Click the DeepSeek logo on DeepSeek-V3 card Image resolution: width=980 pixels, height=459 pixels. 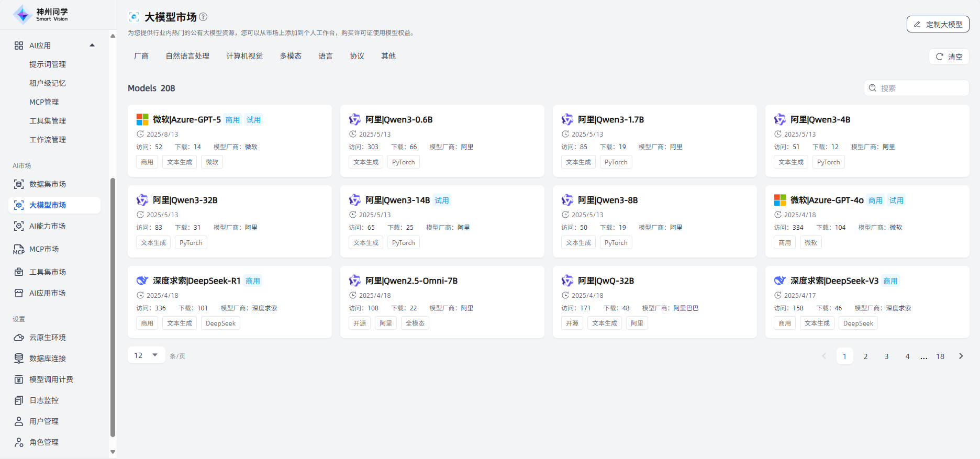pyautogui.click(x=780, y=281)
